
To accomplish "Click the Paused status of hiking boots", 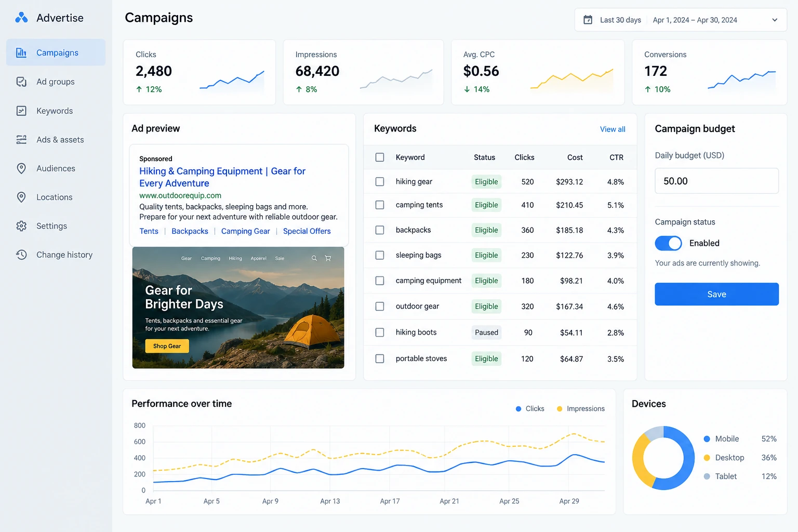I will point(486,332).
